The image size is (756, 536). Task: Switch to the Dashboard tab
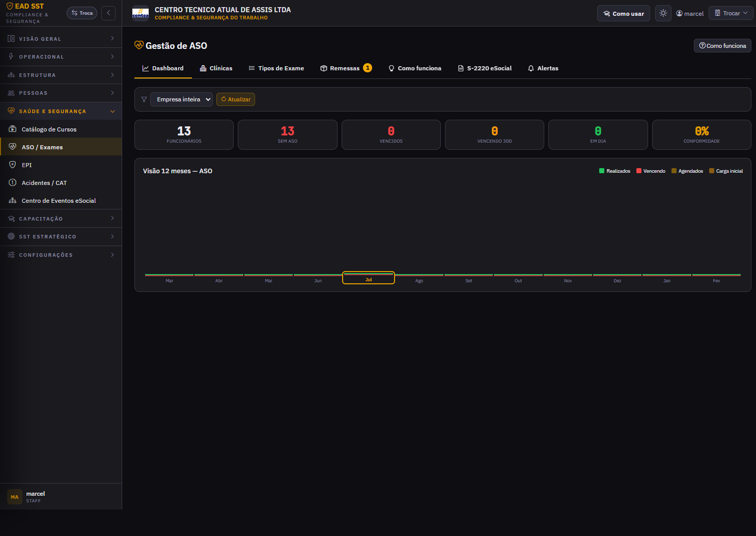tap(163, 68)
